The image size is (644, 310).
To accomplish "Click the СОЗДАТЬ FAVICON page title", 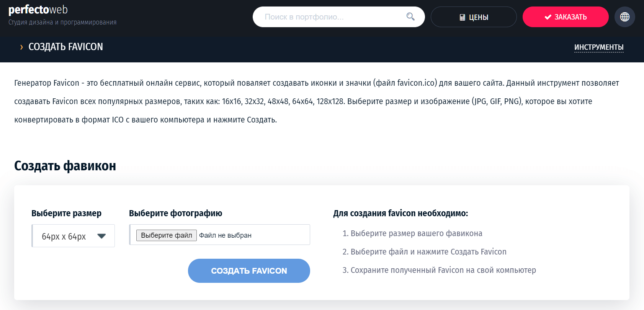I will click(66, 47).
